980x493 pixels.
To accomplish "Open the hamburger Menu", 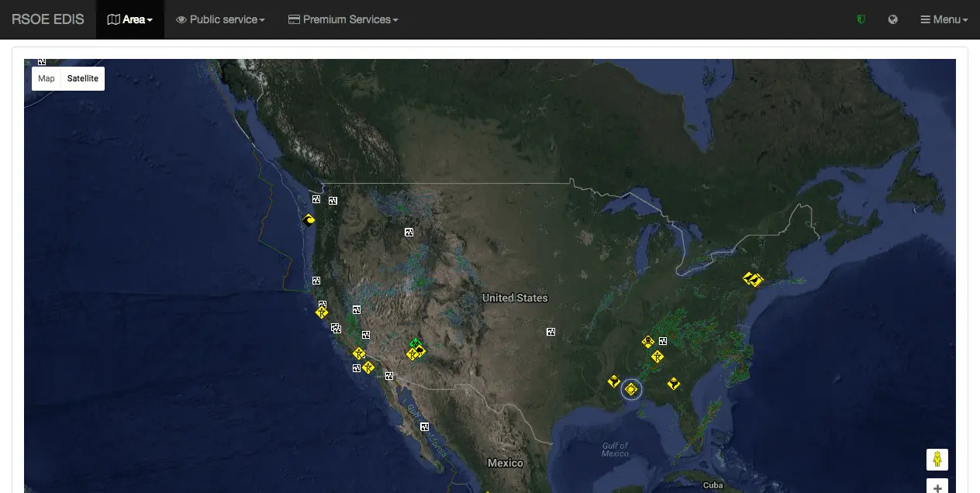I will (944, 19).
